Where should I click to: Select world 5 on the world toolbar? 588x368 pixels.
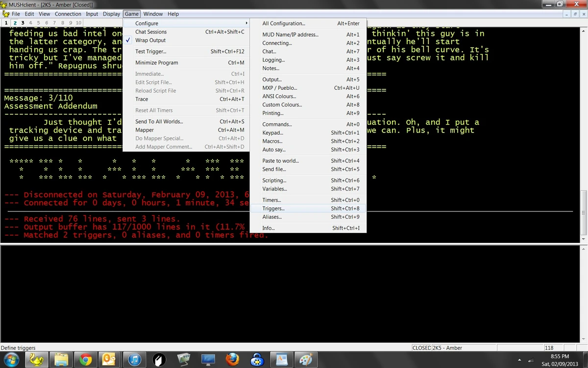coord(38,23)
